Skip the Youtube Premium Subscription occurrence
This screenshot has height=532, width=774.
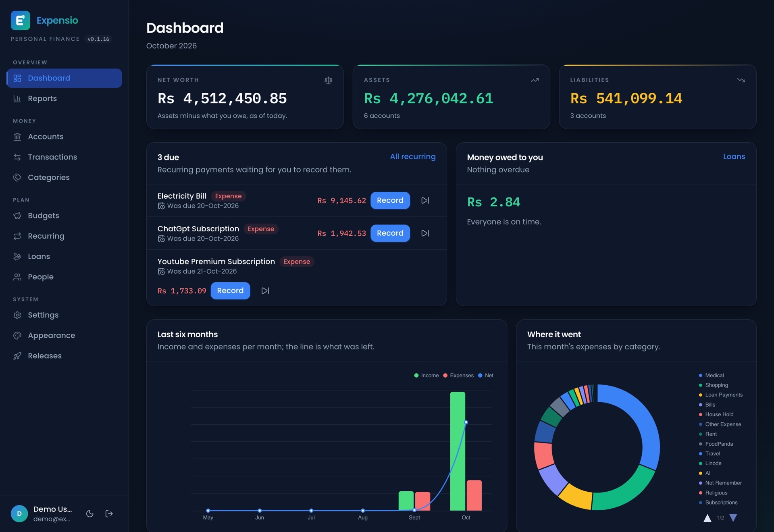pos(265,291)
